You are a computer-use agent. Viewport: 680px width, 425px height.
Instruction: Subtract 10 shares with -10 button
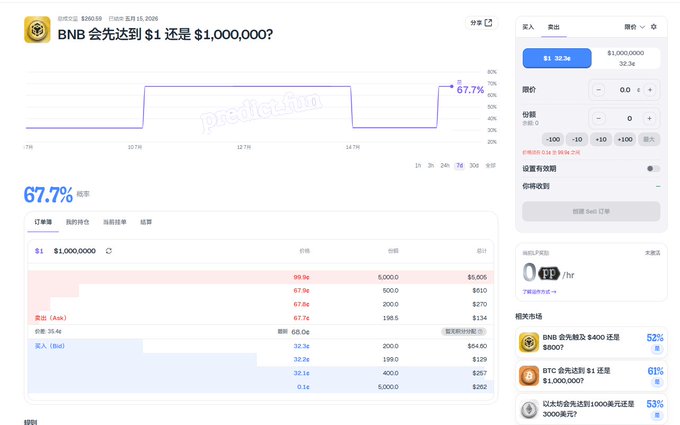pyautogui.click(x=577, y=139)
